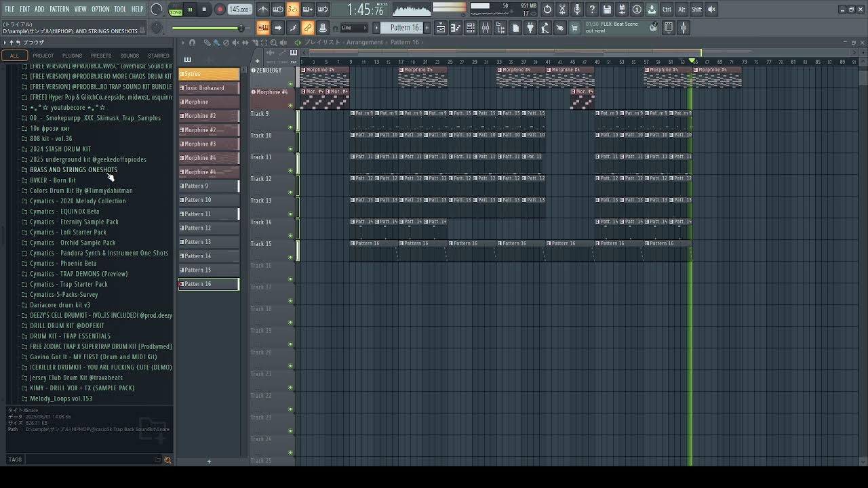Toggle the wait for input countdown 3.2.
Image resolution: width=868 pixels, height=488 pixels.
point(292,9)
